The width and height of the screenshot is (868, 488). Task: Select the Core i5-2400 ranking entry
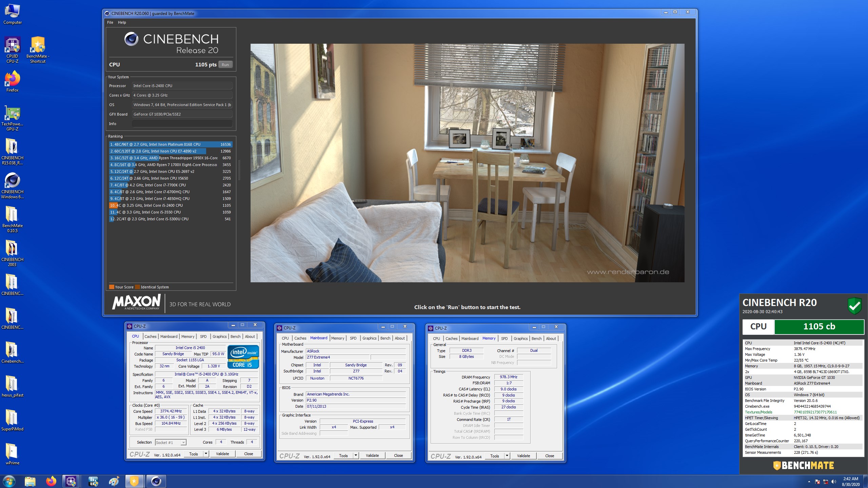171,205
